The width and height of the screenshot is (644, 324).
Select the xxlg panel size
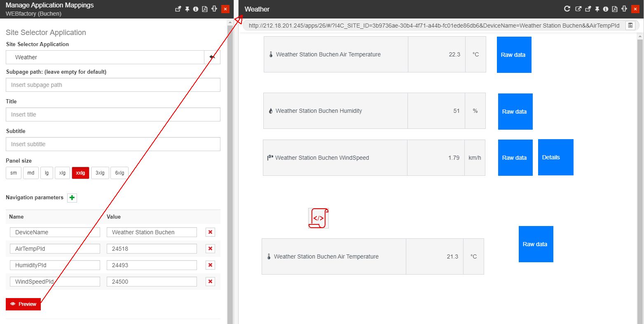point(80,173)
